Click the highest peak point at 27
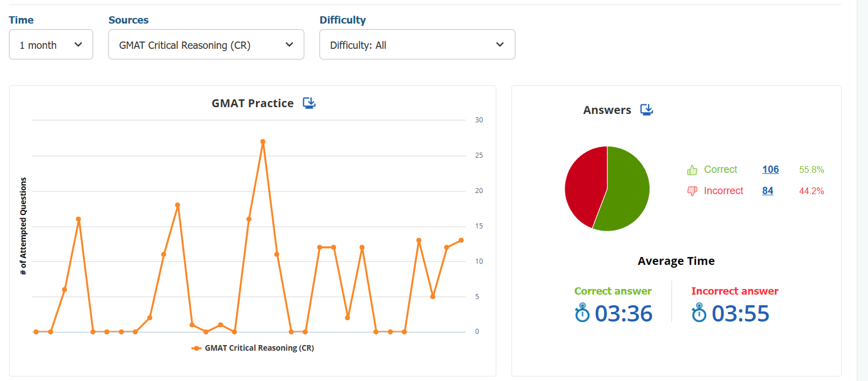The image size is (868, 381). tap(263, 142)
